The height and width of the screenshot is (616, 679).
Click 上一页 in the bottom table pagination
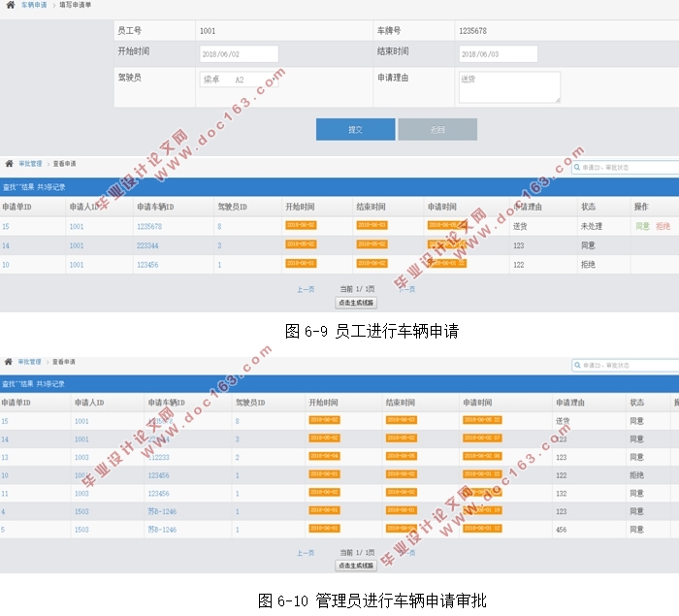click(x=306, y=552)
